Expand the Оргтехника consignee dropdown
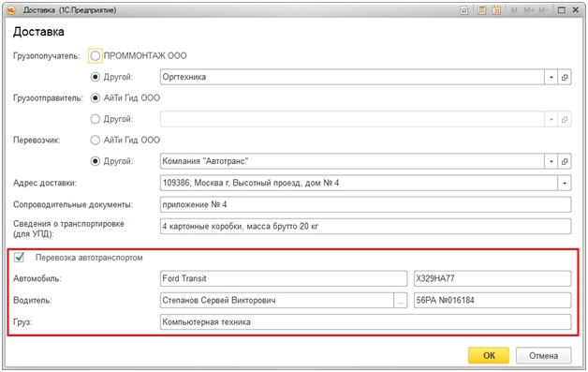Viewport: 588px width, 372px height. [551, 78]
